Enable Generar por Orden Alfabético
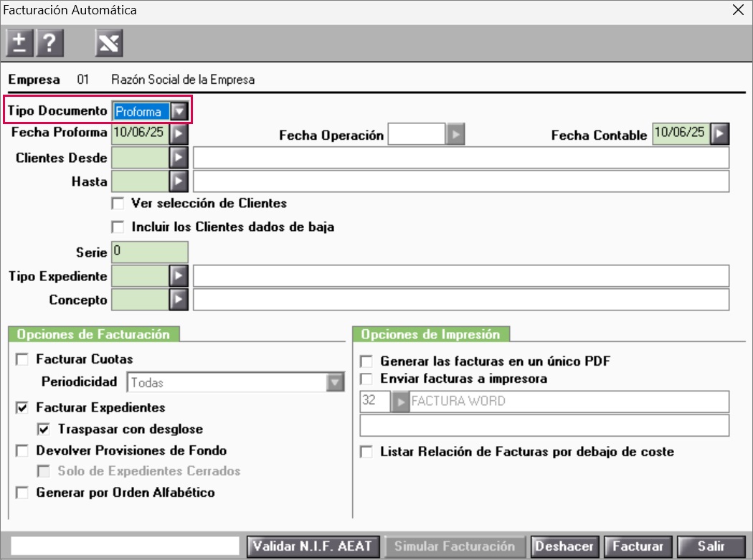The width and height of the screenshot is (753, 560). click(x=22, y=493)
